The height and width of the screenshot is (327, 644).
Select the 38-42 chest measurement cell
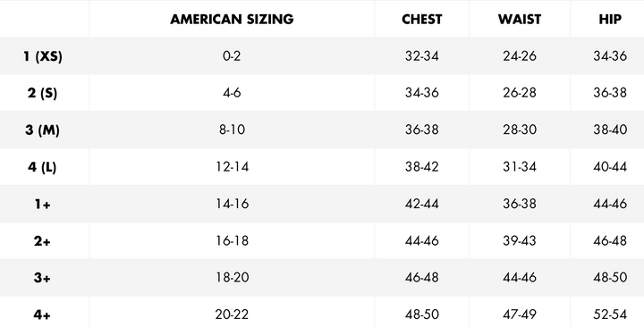[x=422, y=166]
